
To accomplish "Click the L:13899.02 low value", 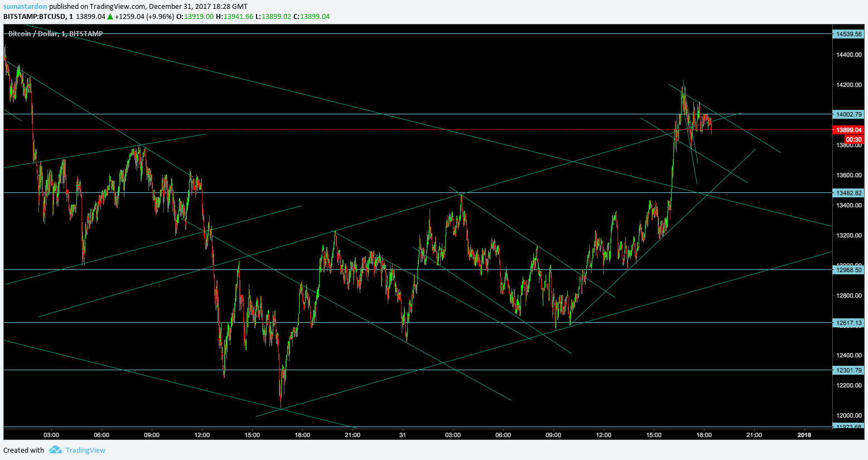I will click(x=273, y=17).
